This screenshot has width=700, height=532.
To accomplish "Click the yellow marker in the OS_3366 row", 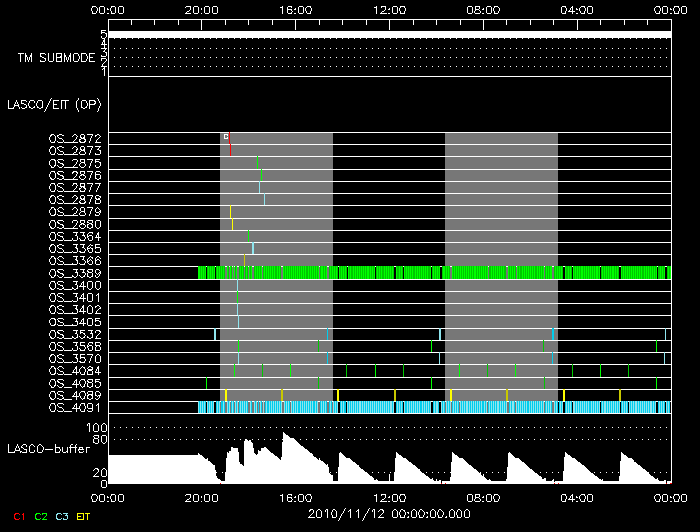I will [244, 261].
